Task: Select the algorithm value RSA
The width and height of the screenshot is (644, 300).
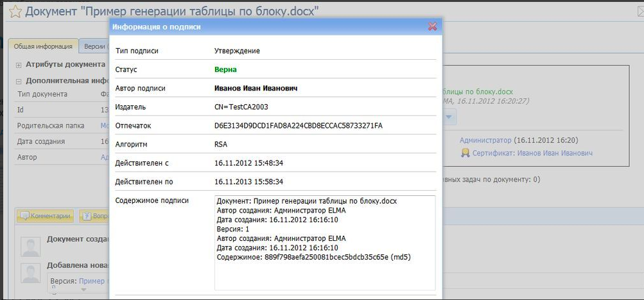Action: pos(221,145)
